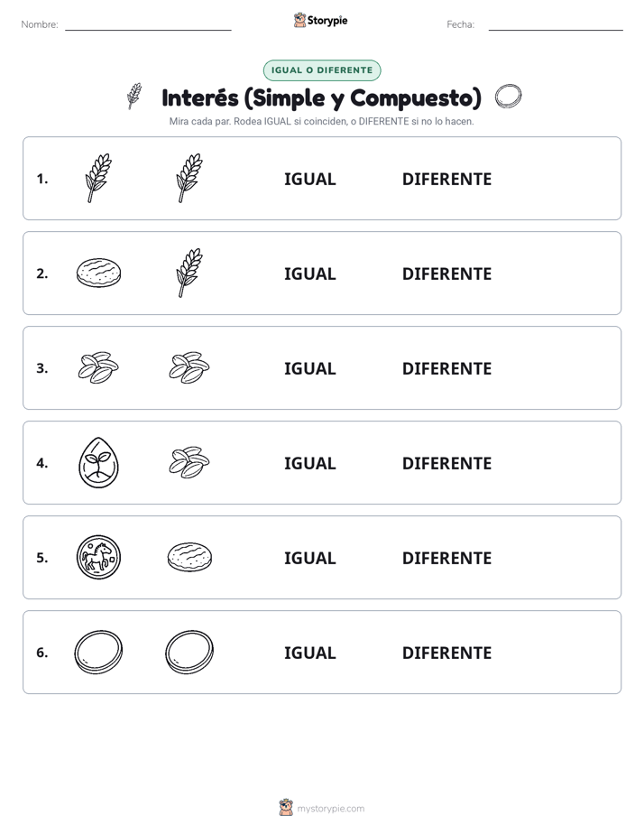
Task: Mark DIFERENTE for question 4
Action: tap(446, 463)
